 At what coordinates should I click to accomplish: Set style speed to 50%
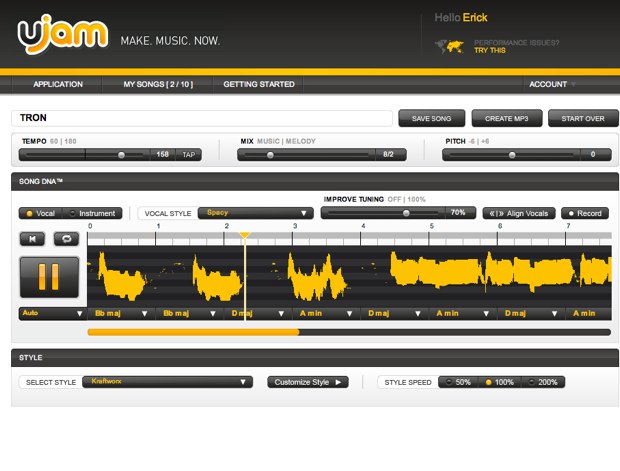tap(458, 382)
